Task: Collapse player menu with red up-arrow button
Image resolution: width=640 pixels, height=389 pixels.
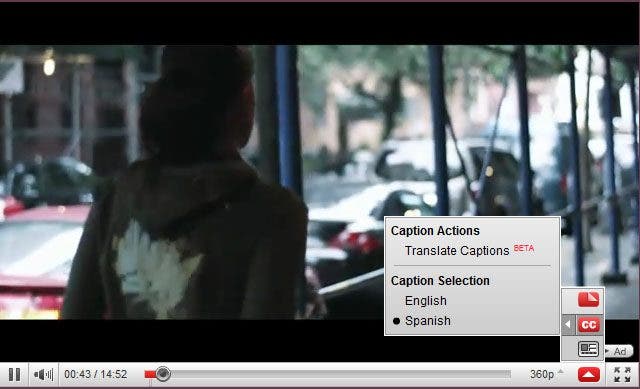Action: coord(589,374)
